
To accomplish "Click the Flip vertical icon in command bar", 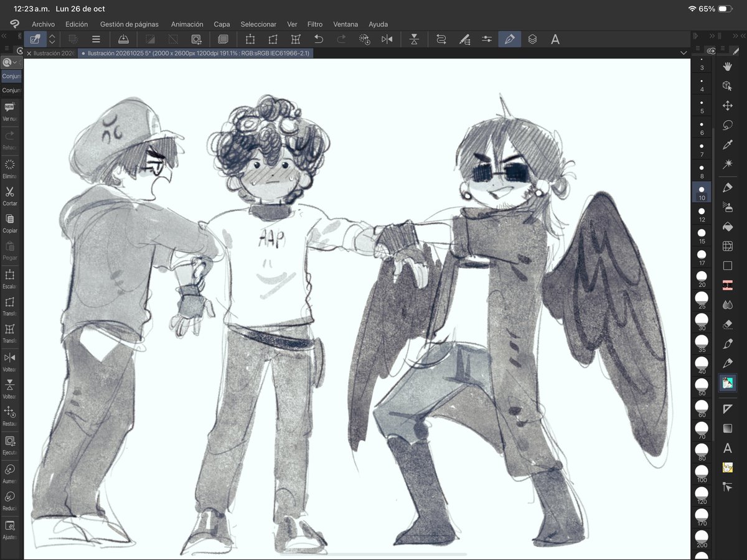I will click(x=414, y=39).
